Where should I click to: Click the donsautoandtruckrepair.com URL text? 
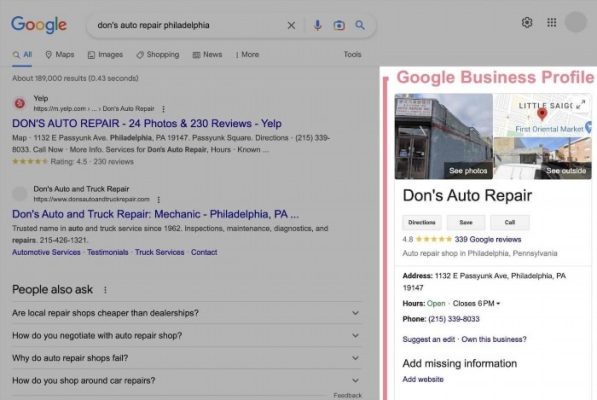91,199
